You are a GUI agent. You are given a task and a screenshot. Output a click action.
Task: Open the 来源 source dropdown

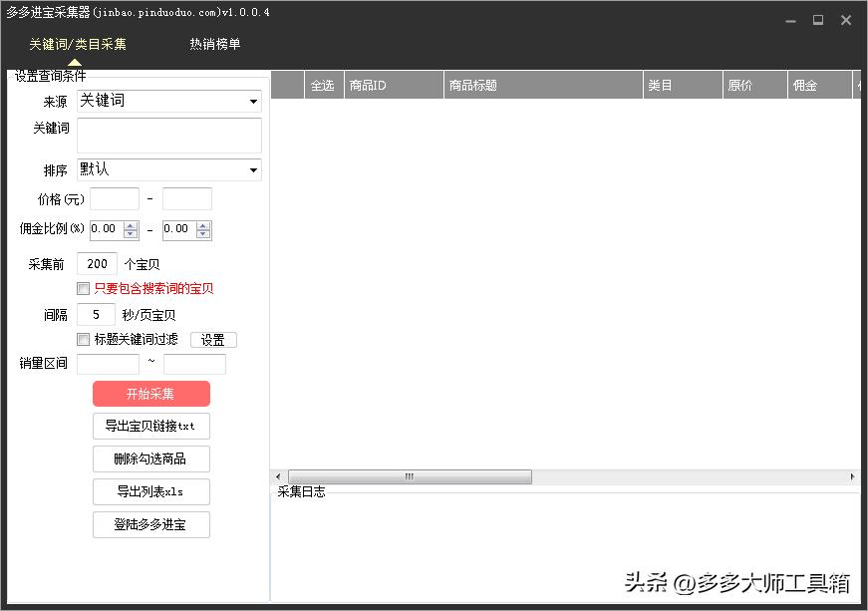[167, 101]
